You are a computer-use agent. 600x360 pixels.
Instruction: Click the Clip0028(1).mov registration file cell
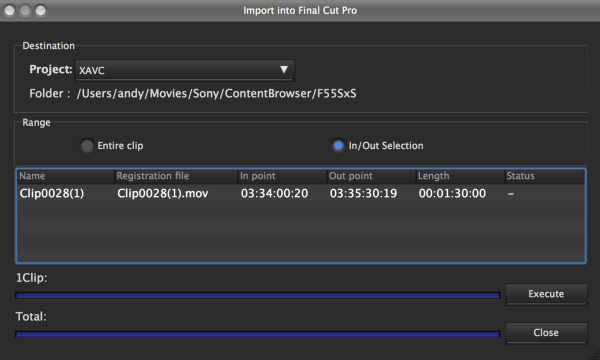point(163,193)
